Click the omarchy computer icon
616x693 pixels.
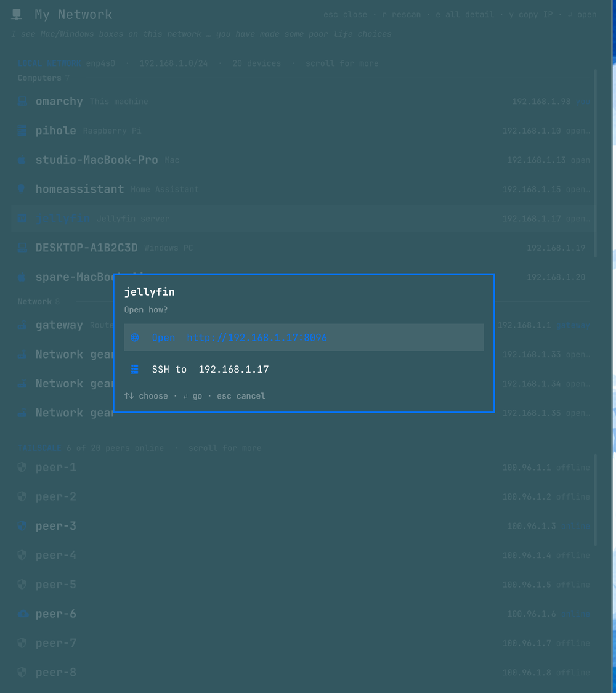click(x=22, y=101)
